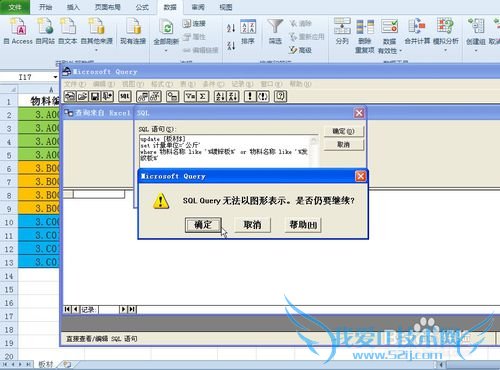Screen dimensions: 500x370
Task: Click 高级 advanced filter option
Action: coord(300,50)
